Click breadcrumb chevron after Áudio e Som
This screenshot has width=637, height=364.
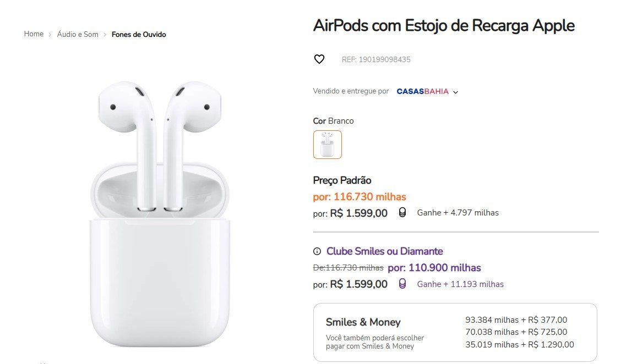105,35
